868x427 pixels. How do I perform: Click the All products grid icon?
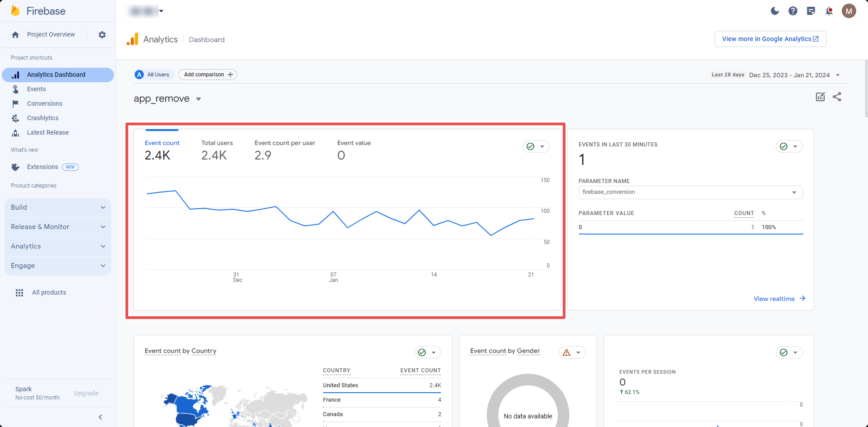point(19,293)
